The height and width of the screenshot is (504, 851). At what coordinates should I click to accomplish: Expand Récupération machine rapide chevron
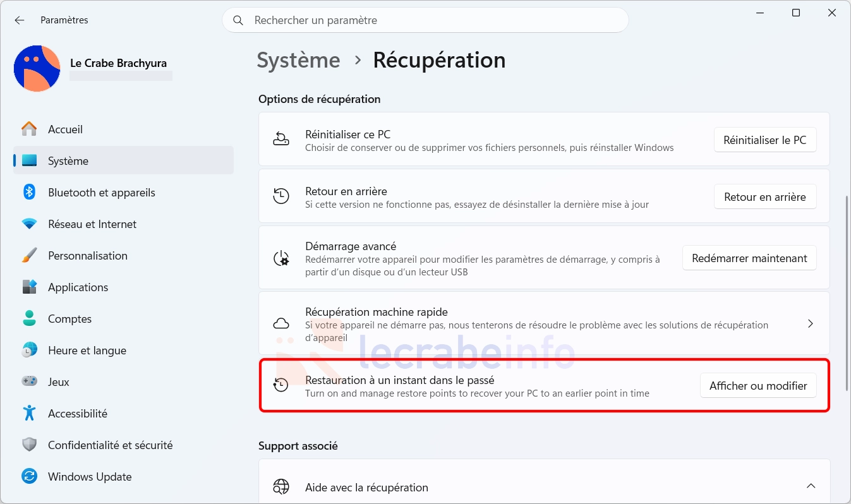811,323
